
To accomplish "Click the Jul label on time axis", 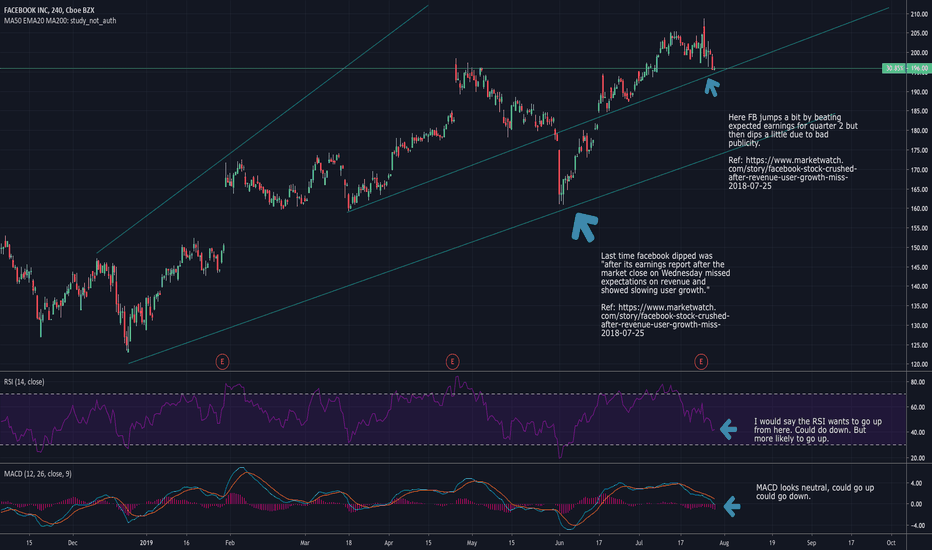I will 639,543.
